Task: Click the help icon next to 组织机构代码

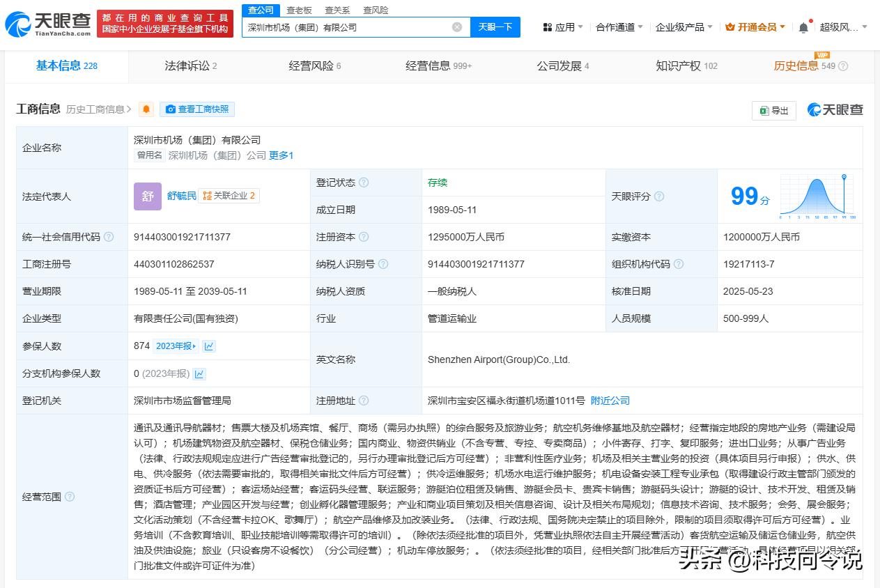Action: (679, 264)
